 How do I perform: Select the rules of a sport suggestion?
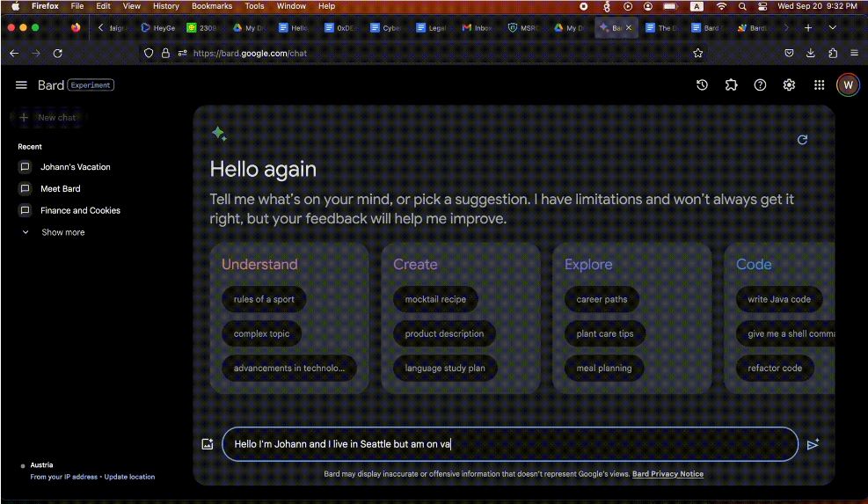264,299
